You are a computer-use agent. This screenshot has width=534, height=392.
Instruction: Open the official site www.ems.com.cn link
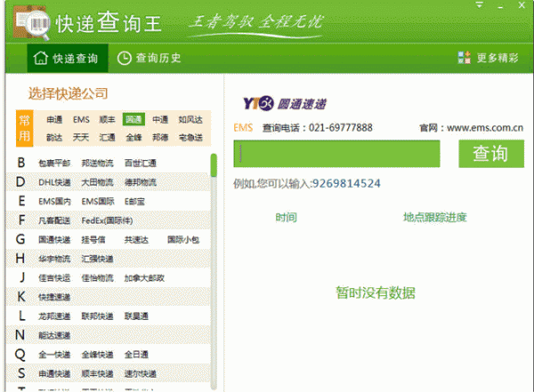tap(485, 128)
